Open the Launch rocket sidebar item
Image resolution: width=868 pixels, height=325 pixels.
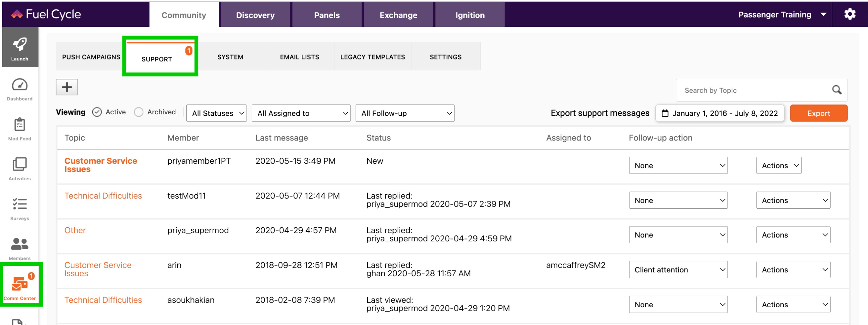click(20, 47)
